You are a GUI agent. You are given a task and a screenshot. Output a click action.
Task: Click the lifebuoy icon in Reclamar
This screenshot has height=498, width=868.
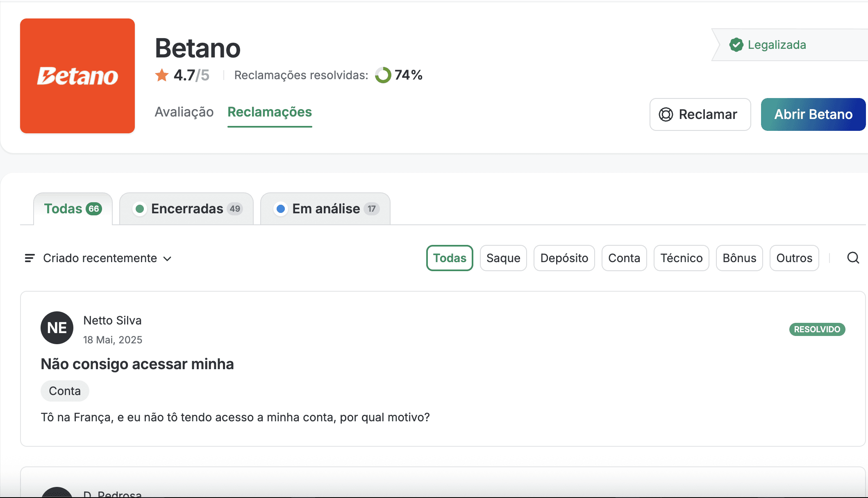(x=666, y=114)
